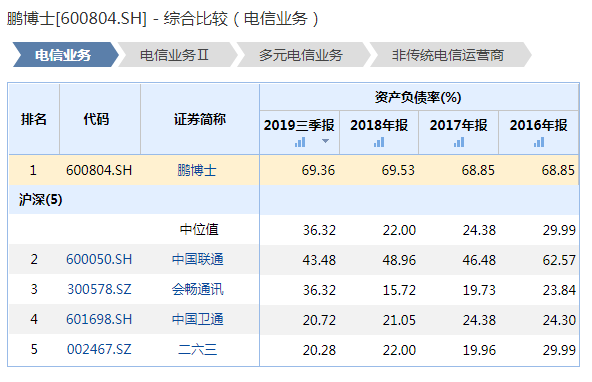Viewport: 592px width, 382px height.
Task: Click the 2016年报 header label
Action: pyautogui.click(x=538, y=125)
